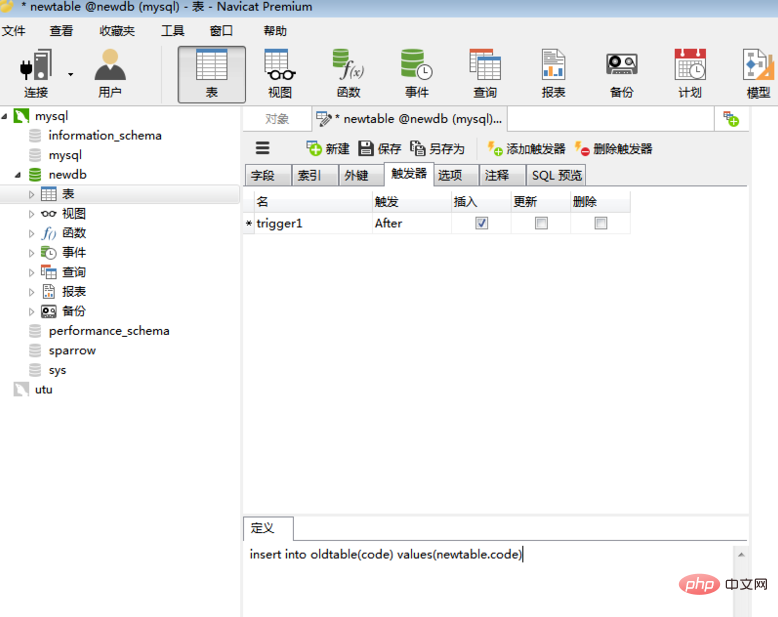Click inside the trigger definition SQL editor
778x617 pixels.
pos(488,580)
